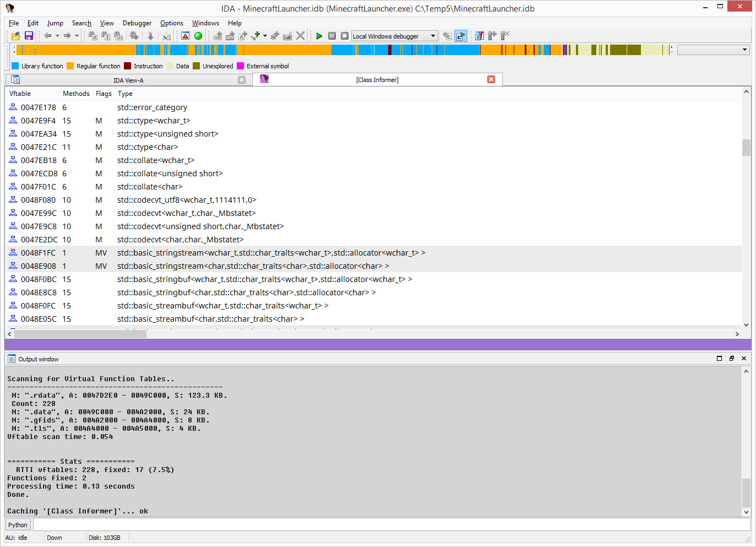Screen dimensions: 756x547
Task: Click the green plus structure icon
Action: 255,36
